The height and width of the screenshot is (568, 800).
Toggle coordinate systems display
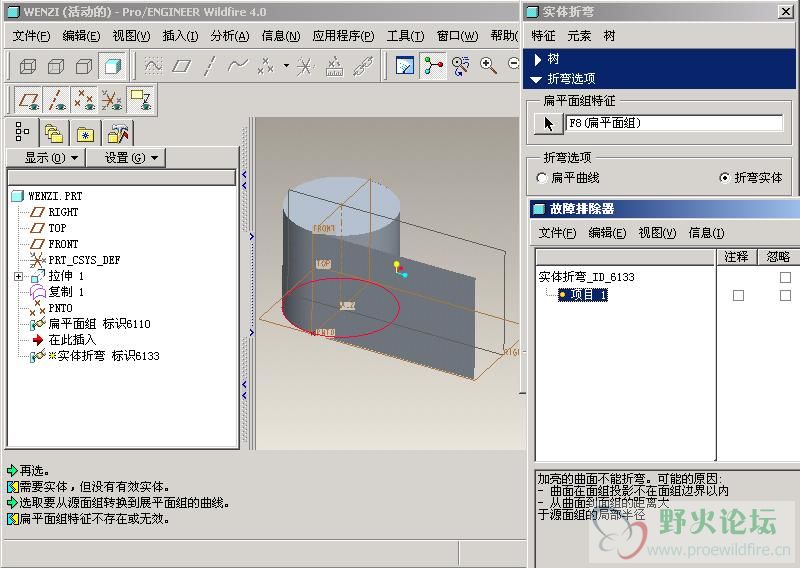(112, 100)
